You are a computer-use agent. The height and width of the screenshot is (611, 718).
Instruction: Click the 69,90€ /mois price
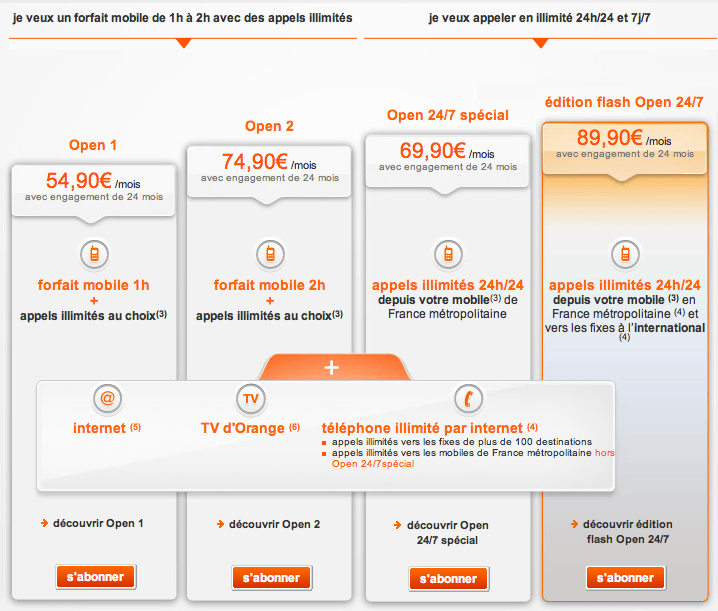coord(447,151)
